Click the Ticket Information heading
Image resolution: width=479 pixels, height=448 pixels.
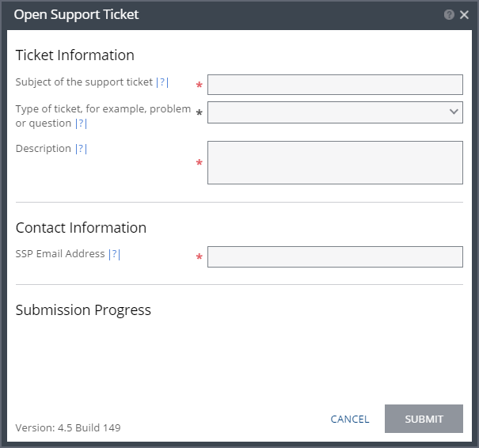click(75, 55)
